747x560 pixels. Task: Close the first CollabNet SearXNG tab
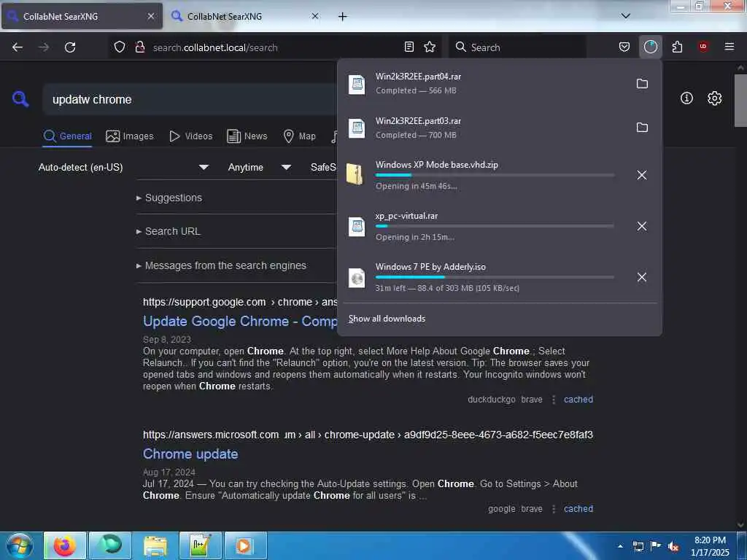click(150, 16)
